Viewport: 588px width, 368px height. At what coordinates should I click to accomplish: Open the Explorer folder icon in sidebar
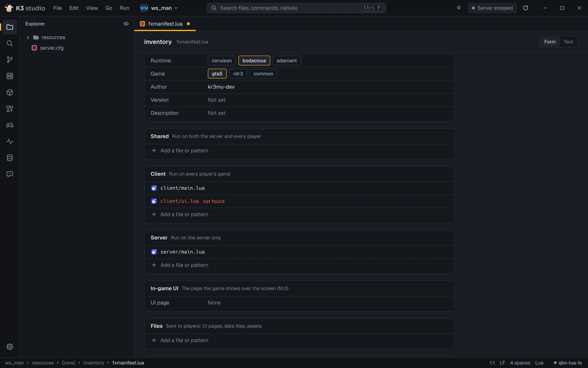(10, 27)
